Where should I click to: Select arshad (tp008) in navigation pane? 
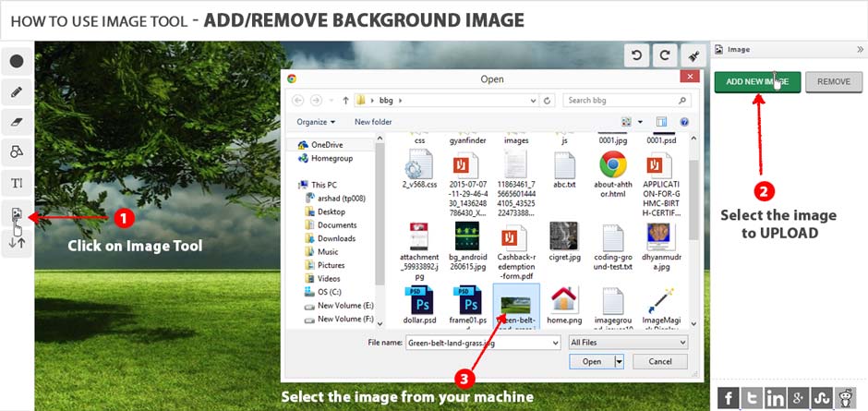coord(335,199)
